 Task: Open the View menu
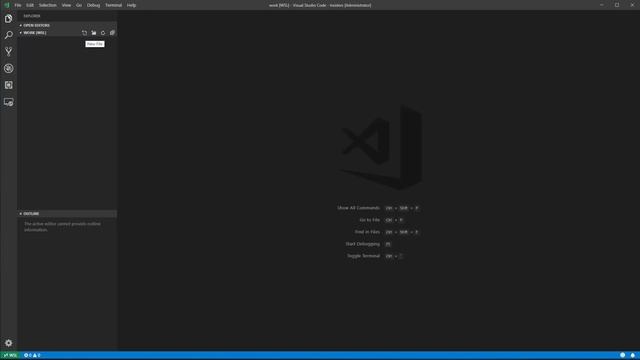point(66,5)
